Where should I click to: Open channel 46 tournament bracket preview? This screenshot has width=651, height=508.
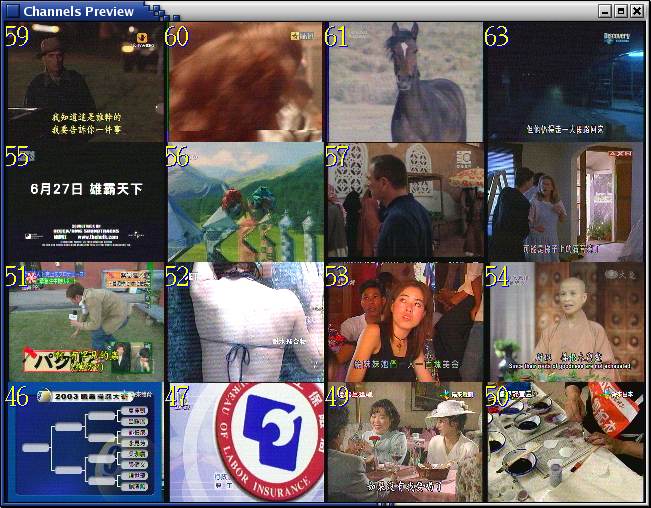(x=84, y=442)
